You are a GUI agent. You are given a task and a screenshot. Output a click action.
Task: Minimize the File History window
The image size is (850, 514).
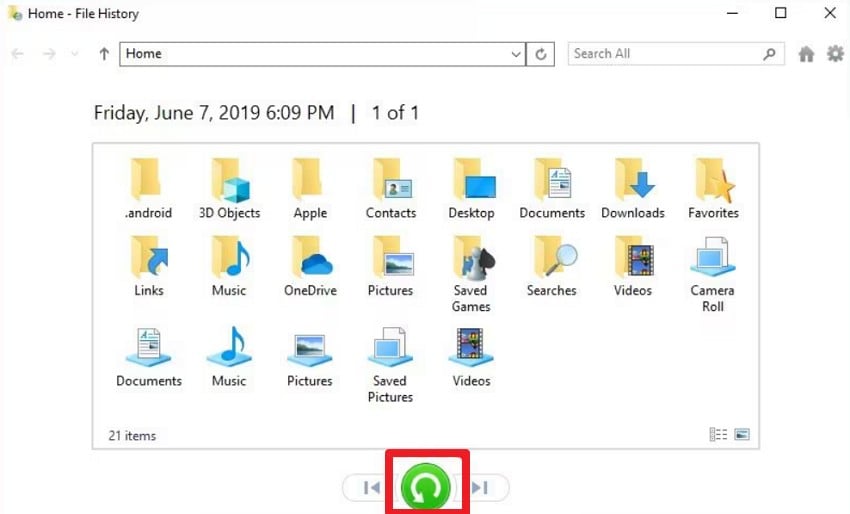click(x=732, y=13)
